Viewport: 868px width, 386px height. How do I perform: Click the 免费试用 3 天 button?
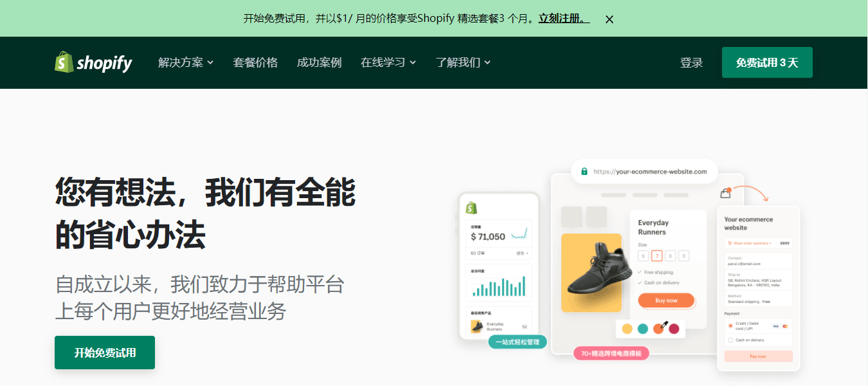(767, 62)
